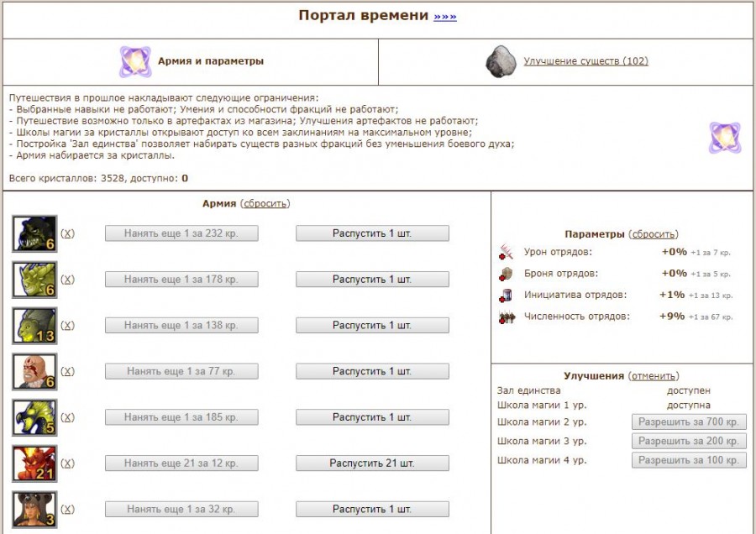The width and height of the screenshot is (756, 534).
Task: Click the woman portrait with 3
Action: tap(34, 510)
